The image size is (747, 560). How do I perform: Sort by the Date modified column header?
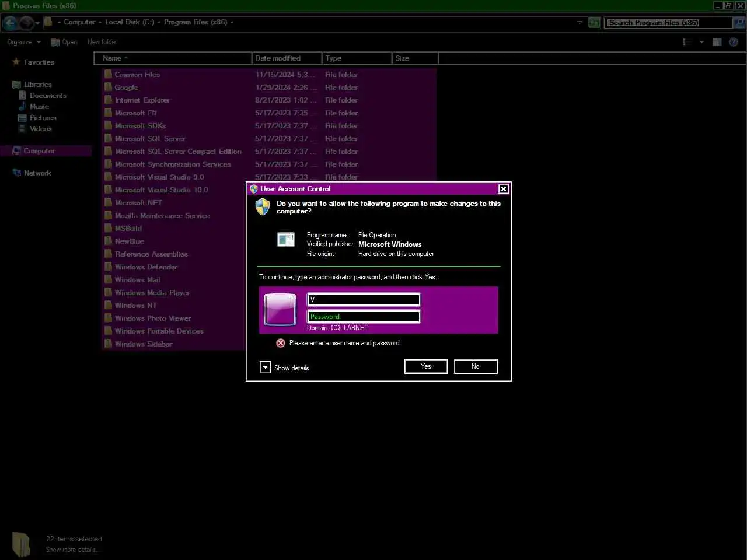(x=287, y=58)
